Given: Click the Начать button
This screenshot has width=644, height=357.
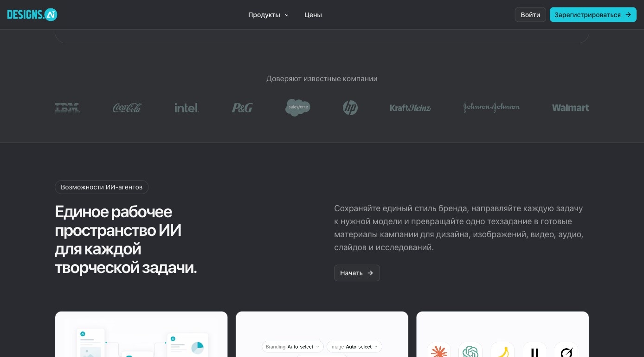Looking at the screenshot, I should pos(357,273).
